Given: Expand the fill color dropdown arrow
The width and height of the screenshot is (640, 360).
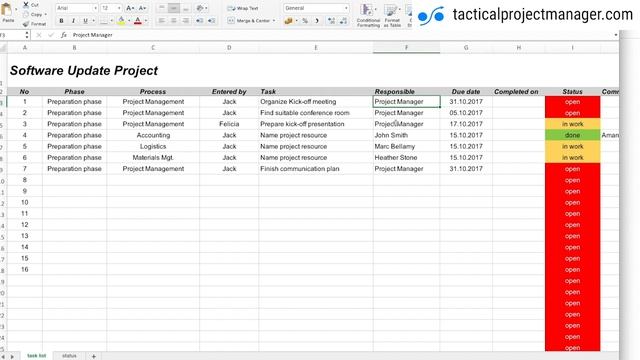Looking at the screenshot, I should coord(129,20).
